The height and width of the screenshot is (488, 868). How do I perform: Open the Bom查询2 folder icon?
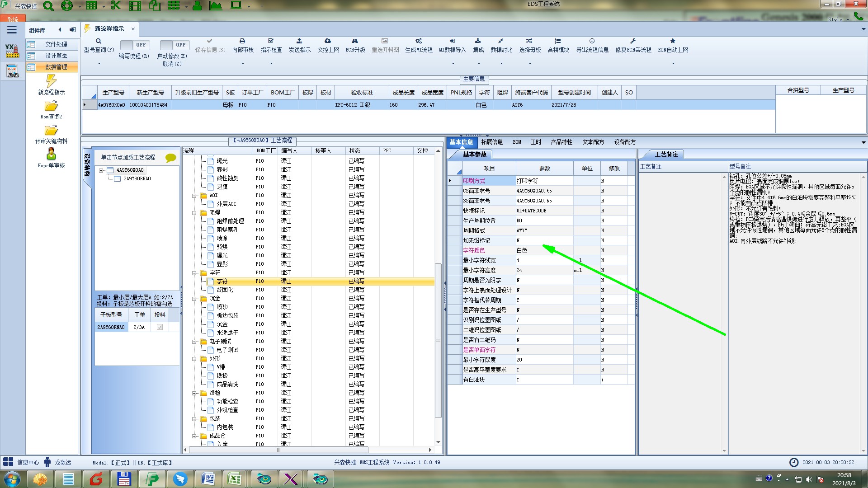(51, 106)
